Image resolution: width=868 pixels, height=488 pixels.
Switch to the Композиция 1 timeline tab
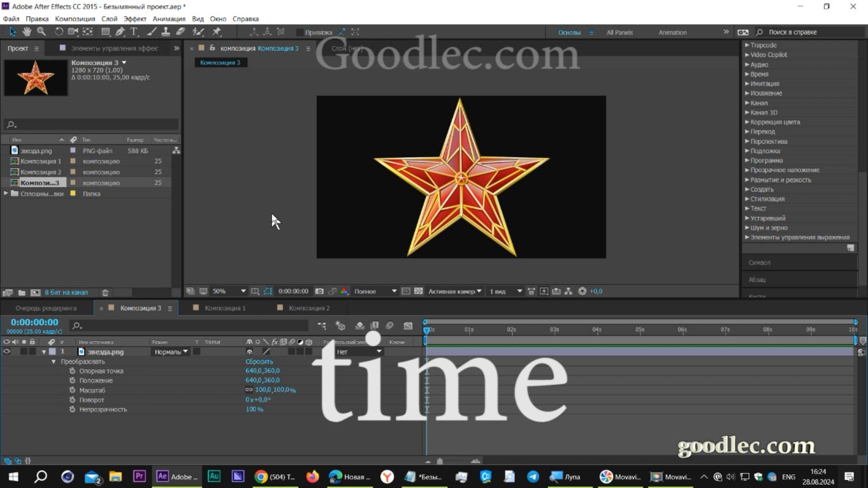[225, 308]
